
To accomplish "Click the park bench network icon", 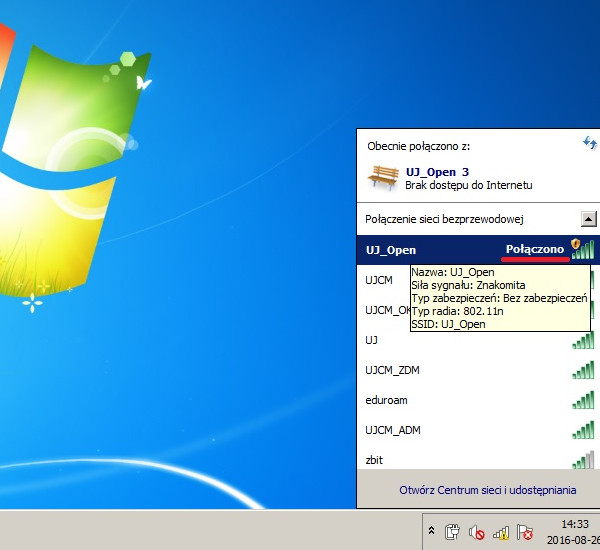I will pos(383,176).
